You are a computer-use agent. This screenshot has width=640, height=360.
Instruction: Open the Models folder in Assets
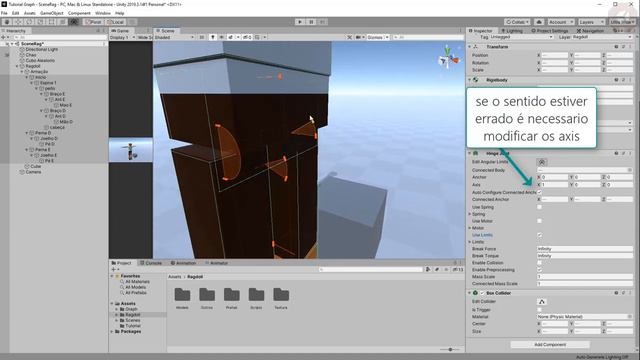pyautogui.click(x=182, y=298)
